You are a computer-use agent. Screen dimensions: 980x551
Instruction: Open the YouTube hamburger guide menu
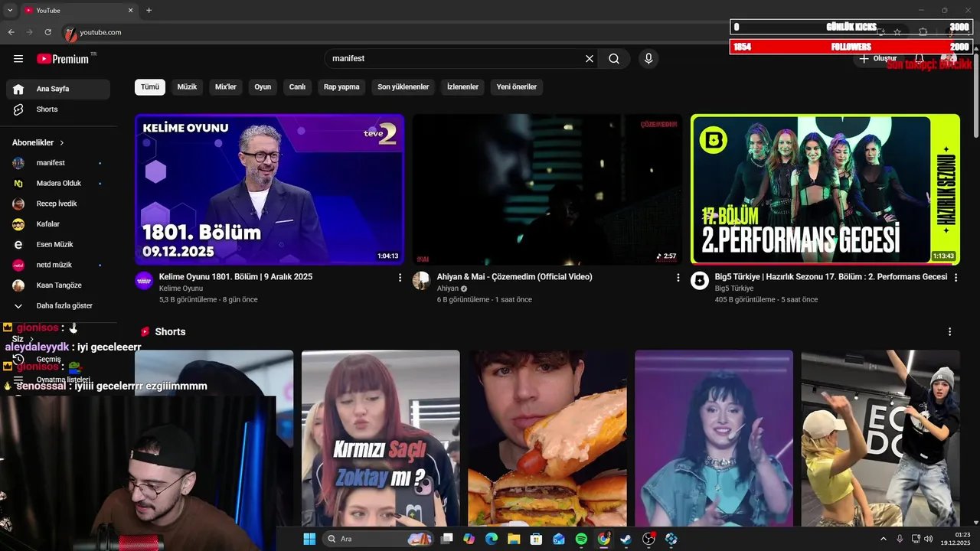[x=18, y=59]
